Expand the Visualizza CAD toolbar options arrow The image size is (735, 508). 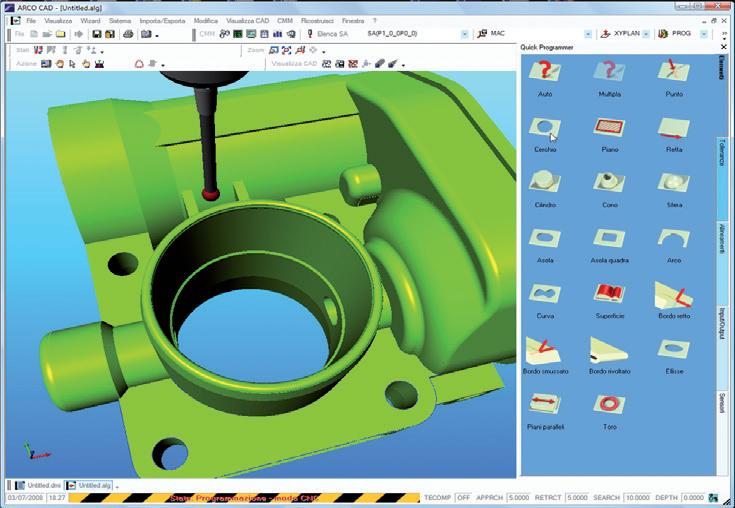pyautogui.click(x=403, y=65)
